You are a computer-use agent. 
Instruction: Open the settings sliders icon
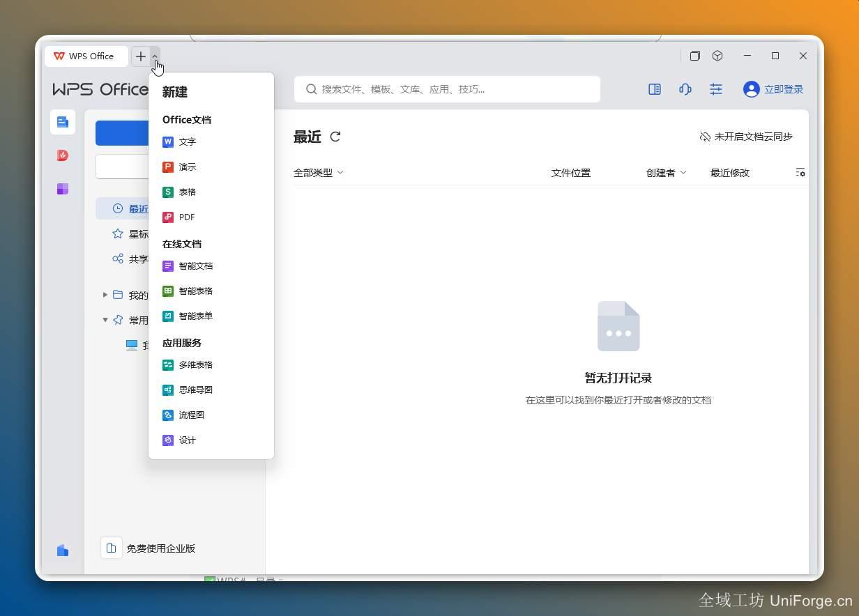(716, 89)
